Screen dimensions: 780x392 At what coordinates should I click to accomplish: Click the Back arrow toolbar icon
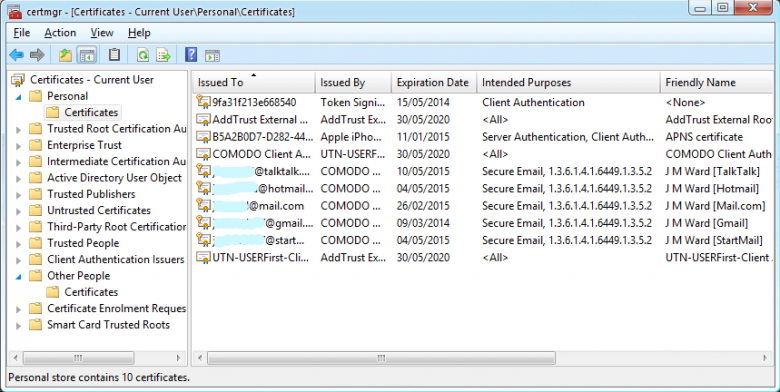pos(16,55)
